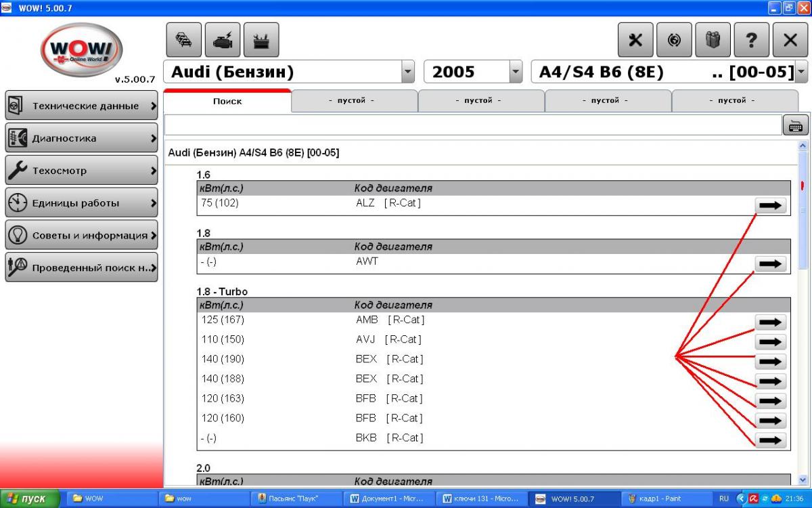Viewport: 812px width, 508px height.
Task: Click the gift box icon button
Action: pos(713,40)
